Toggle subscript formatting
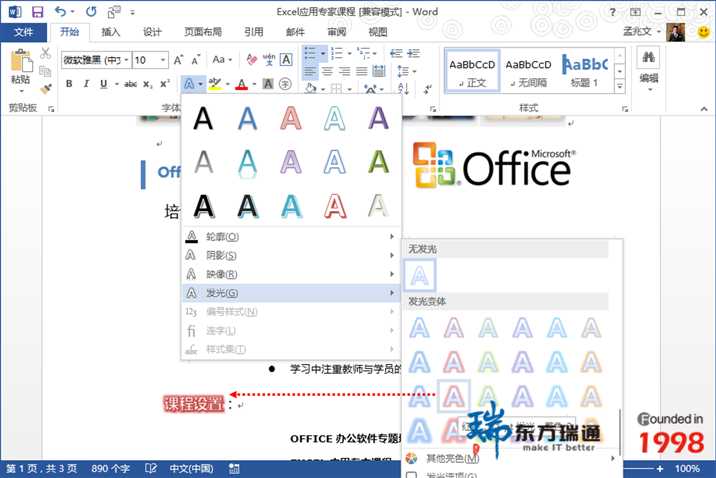Screen dimensions: 716x478 (x=147, y=84)
